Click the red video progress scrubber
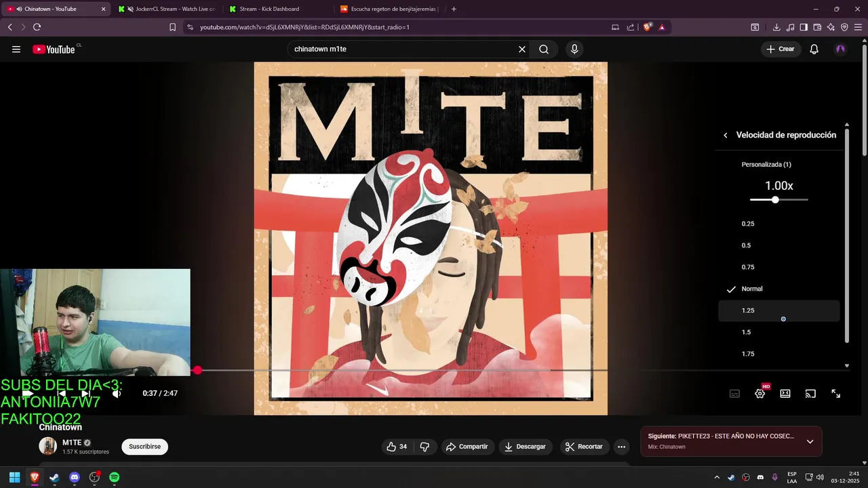 [197, 370]
